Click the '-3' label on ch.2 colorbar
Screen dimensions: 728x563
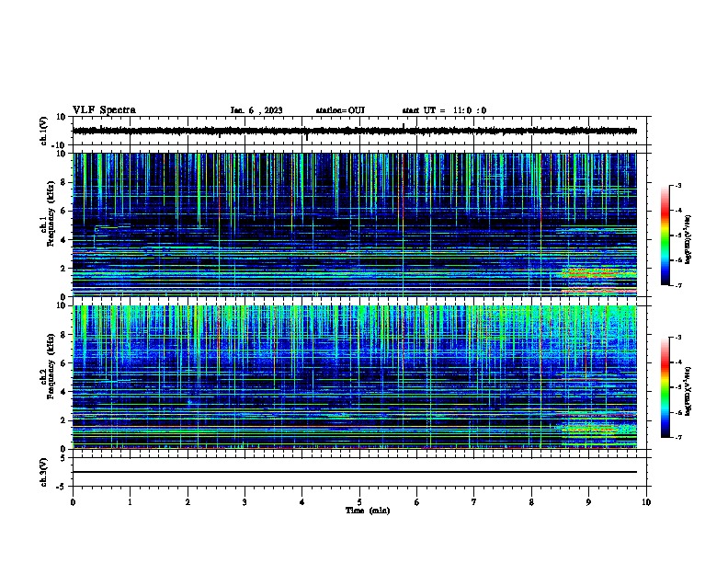(x=678, y=338)
